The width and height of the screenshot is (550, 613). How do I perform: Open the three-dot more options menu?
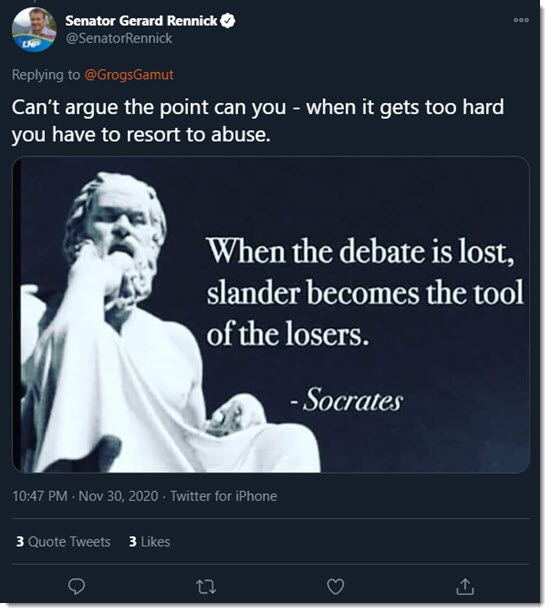[521, 20]
